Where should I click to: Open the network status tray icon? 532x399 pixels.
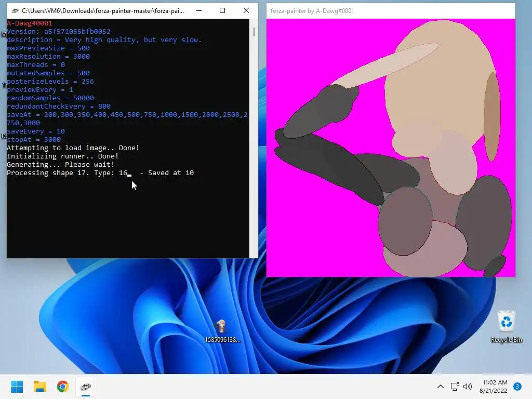pos(455,387)
